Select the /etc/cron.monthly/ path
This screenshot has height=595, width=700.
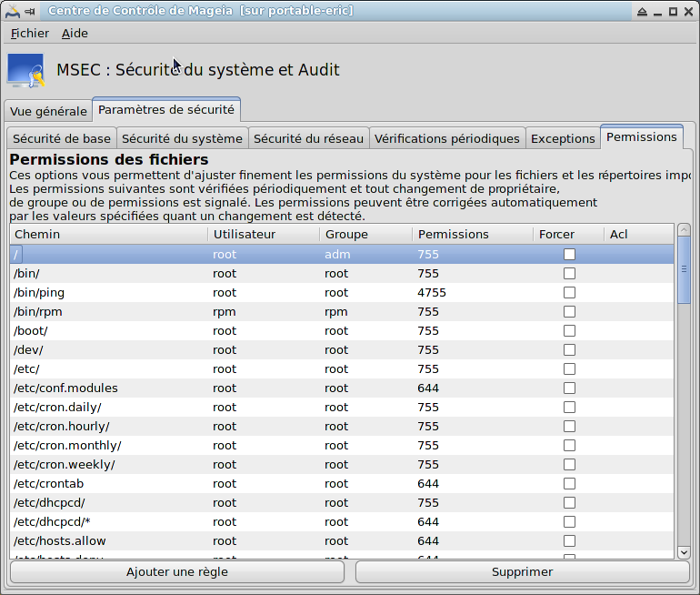tap(67, 446)
